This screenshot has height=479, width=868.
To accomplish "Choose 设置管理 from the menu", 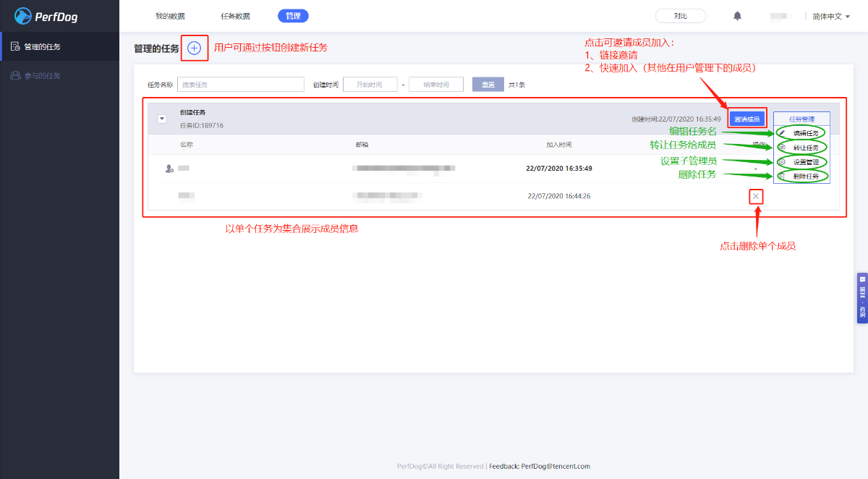I will tap(801, 162).
